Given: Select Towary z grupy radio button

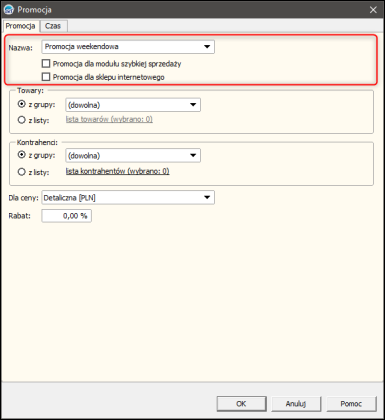Looking at the screenshot, I should tap(22, 104).
